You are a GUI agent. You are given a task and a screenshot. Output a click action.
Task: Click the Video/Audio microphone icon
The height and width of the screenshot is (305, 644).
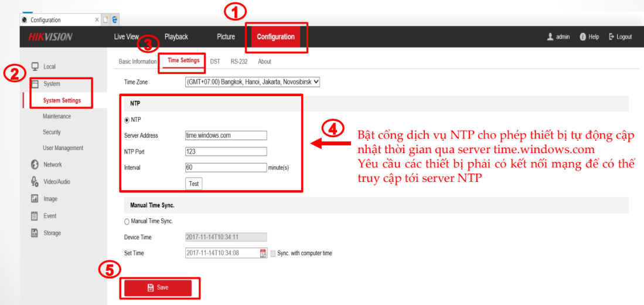click(x=35, y=182)
